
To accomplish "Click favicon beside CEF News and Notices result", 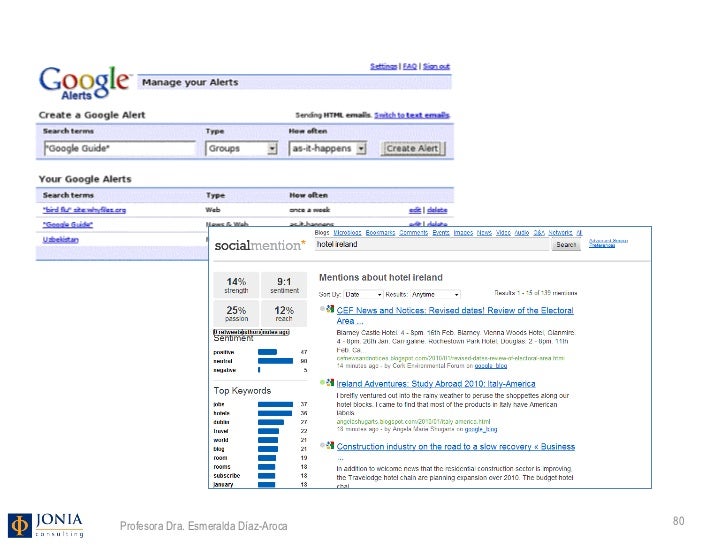I will tap(330, 309).
